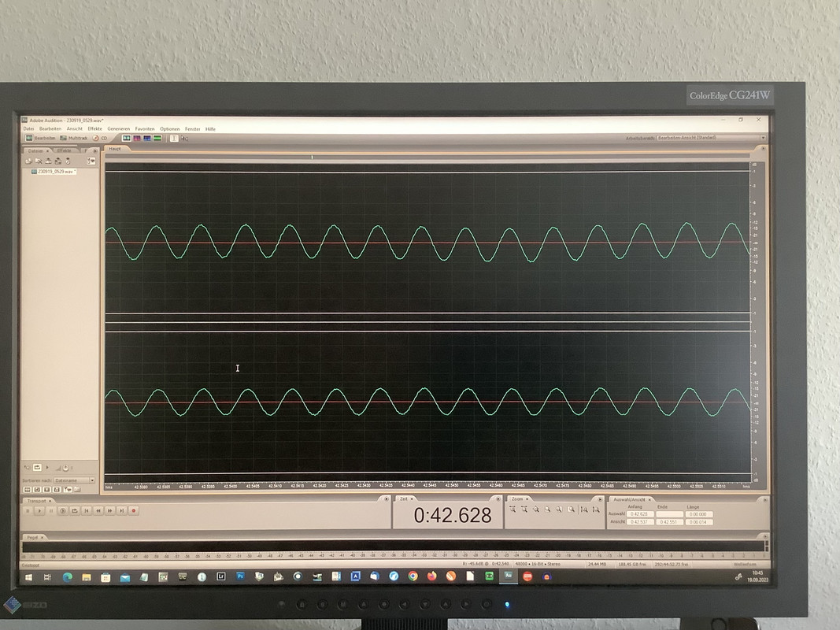
Task: Click Play from cursor to end button
Action: 63,511
